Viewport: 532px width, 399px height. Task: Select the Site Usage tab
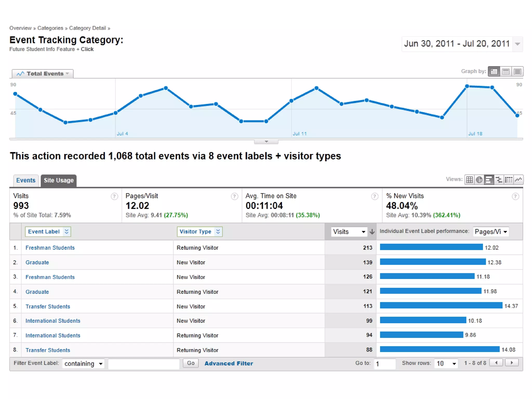click(59, 181)
